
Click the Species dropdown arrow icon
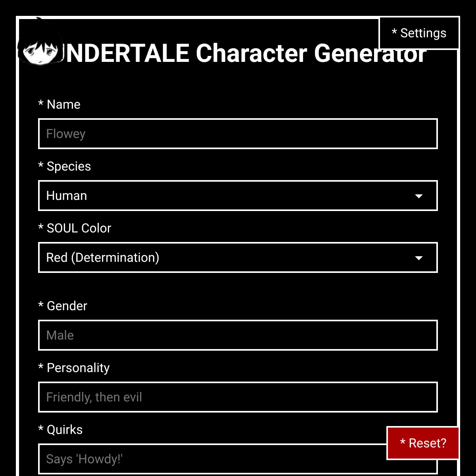point(418,196)
